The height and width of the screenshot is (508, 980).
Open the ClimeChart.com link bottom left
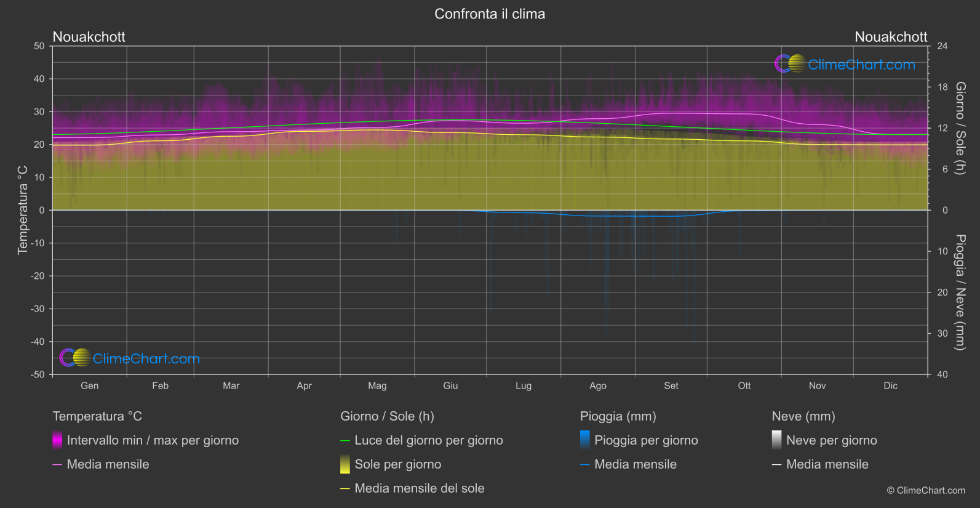coord(146,359)
